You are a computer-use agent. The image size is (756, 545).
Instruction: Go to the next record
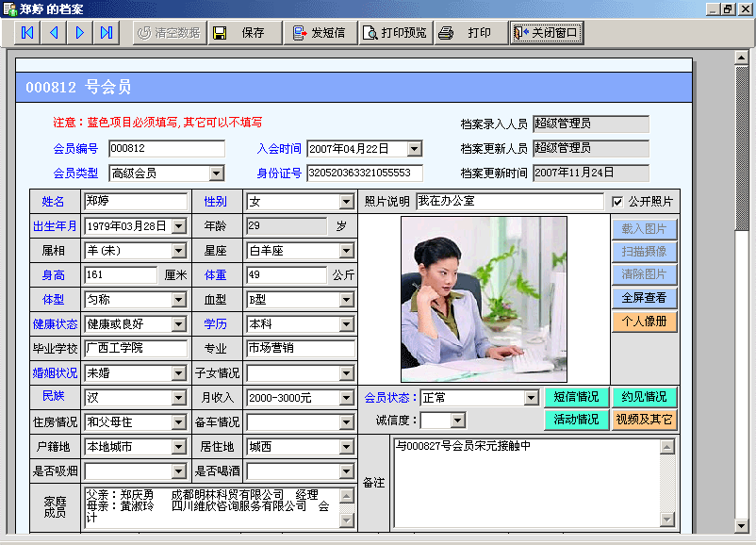pos(80,33)
